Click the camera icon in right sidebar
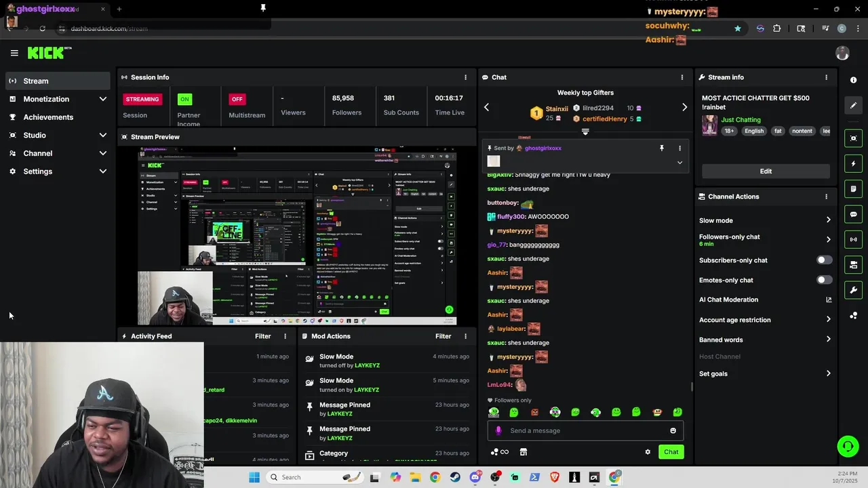 coord(853,264)
